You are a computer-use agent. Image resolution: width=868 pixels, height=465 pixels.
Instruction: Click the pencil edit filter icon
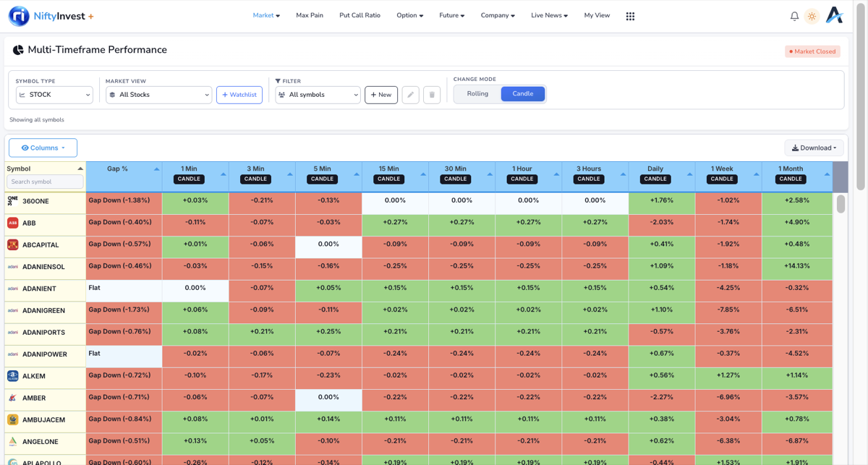point(410,95)
